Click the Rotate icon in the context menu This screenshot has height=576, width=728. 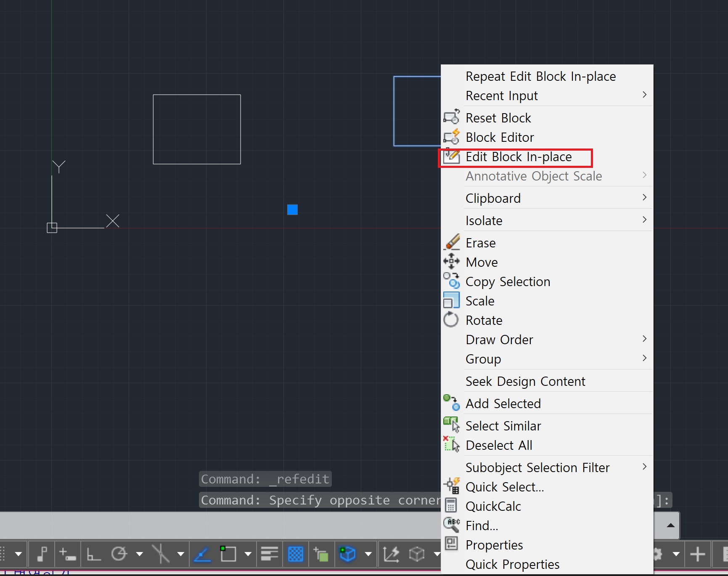tap(451, 320)
